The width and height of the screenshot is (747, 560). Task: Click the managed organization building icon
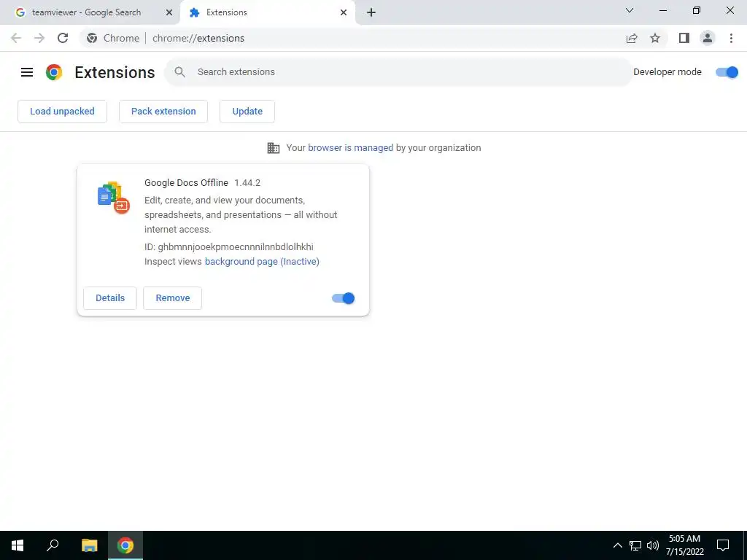274,148
